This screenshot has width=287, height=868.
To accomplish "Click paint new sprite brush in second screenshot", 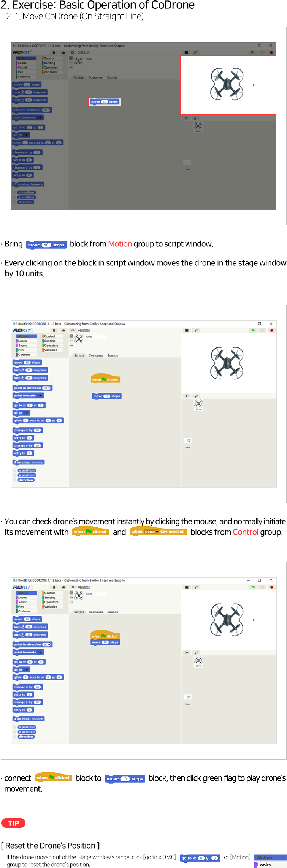I will (x=196, y=396).
